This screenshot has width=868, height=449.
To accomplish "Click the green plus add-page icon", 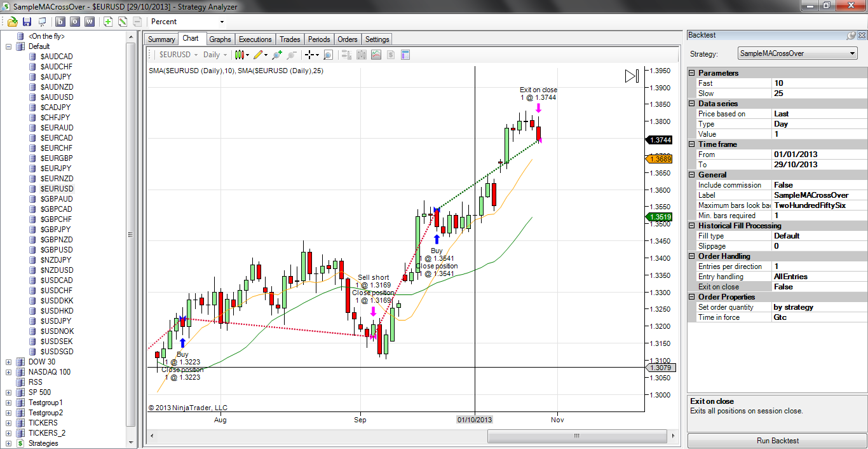I will [108, 22].
